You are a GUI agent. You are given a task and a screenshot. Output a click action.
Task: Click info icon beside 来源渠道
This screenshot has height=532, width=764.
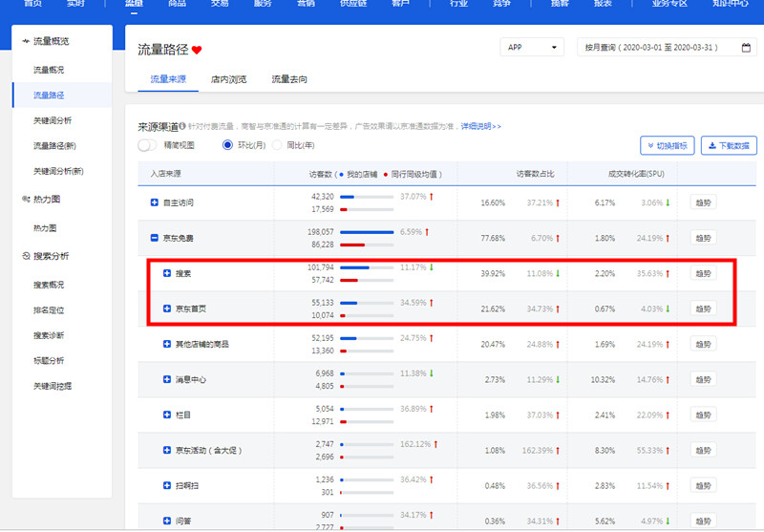[182, 126]
